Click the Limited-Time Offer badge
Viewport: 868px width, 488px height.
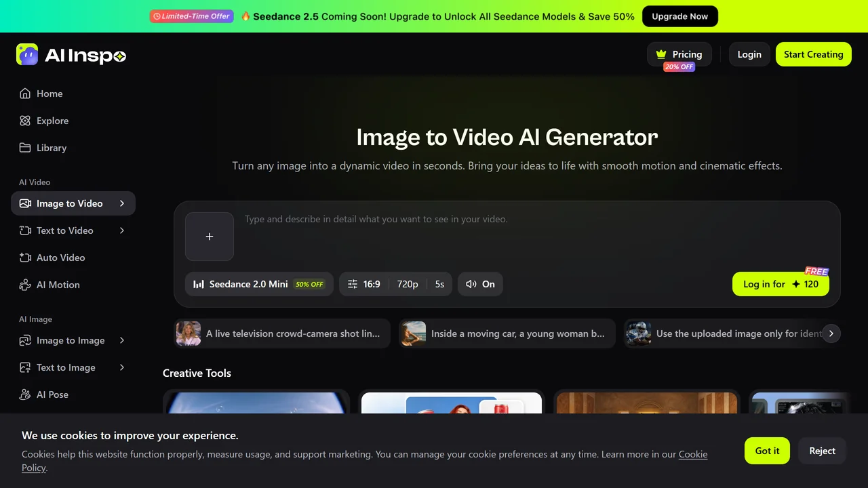point(191,16)
